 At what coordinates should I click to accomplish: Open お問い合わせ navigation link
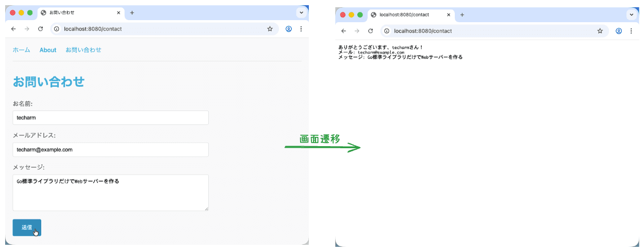coord(84,50)
